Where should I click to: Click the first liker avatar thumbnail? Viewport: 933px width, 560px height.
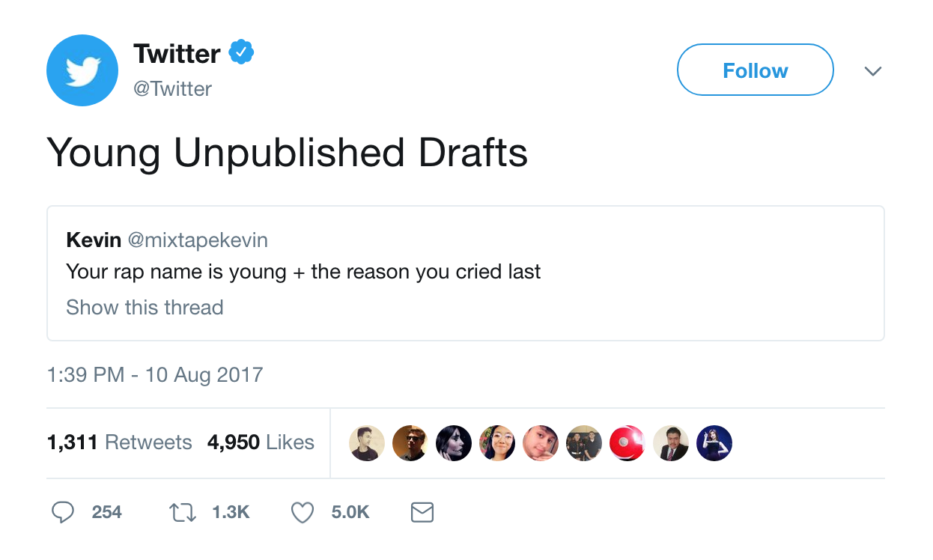367,443
